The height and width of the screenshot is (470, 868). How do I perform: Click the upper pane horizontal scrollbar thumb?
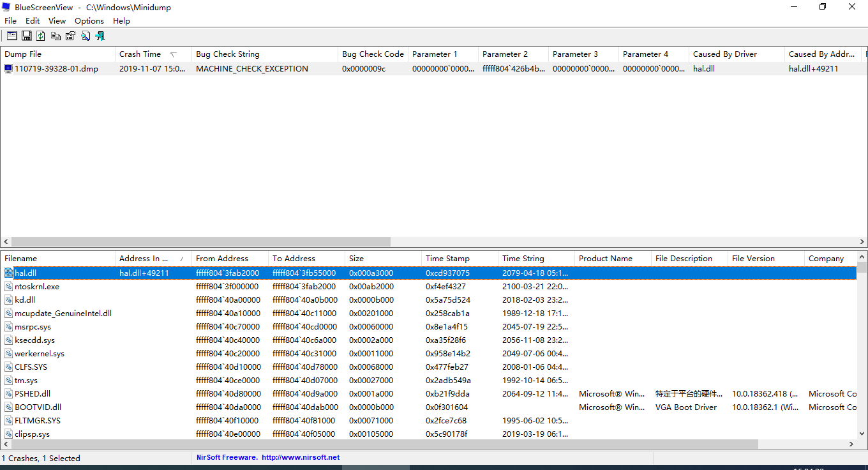coord(200,242)
